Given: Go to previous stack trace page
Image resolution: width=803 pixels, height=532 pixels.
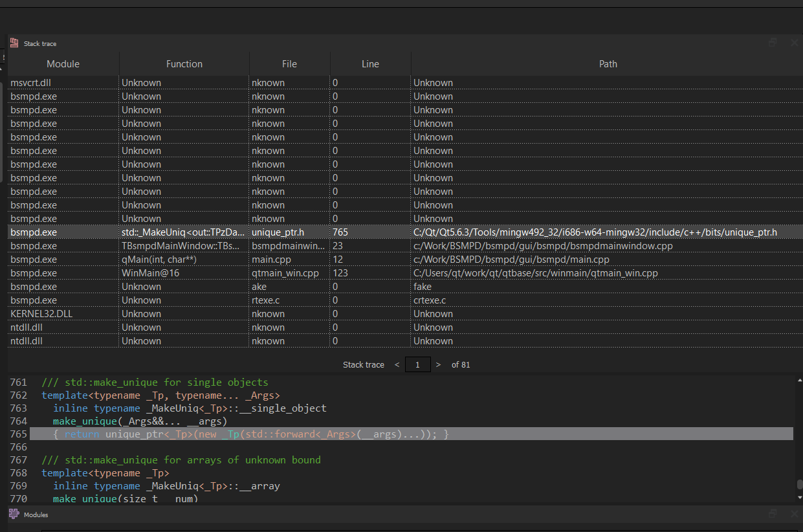Looking at the screenshot, I should click(396, 364).
